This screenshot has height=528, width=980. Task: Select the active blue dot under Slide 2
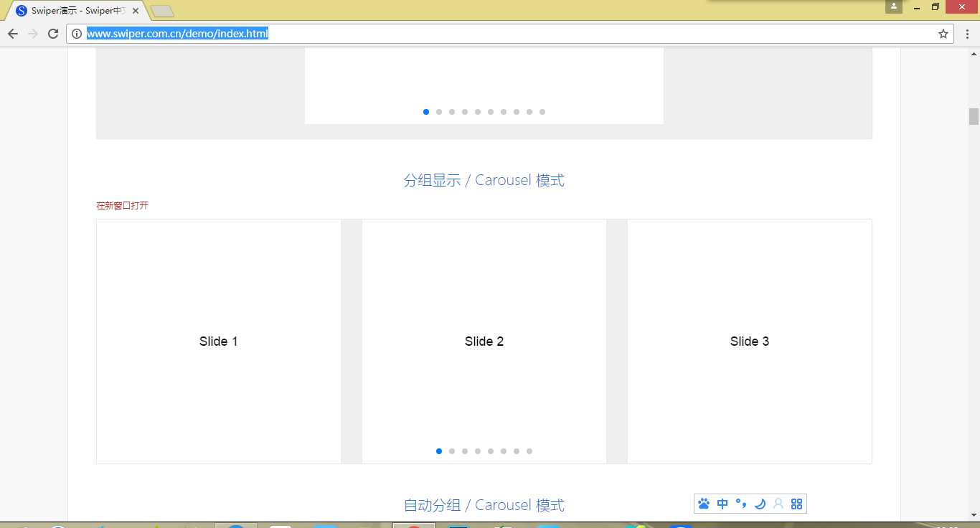439,451
